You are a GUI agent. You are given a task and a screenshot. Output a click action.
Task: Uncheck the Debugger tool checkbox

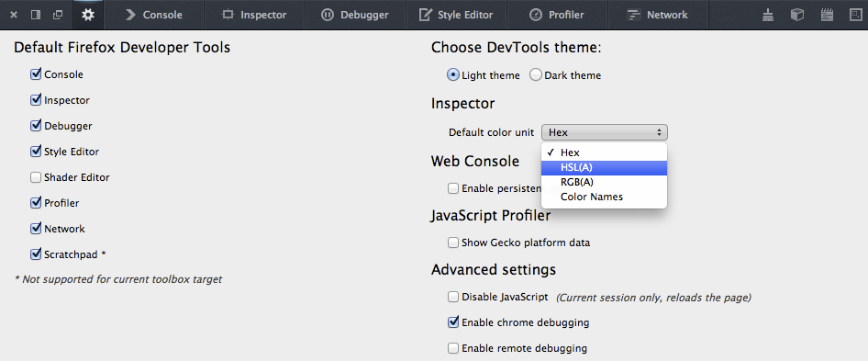point(36,126)
